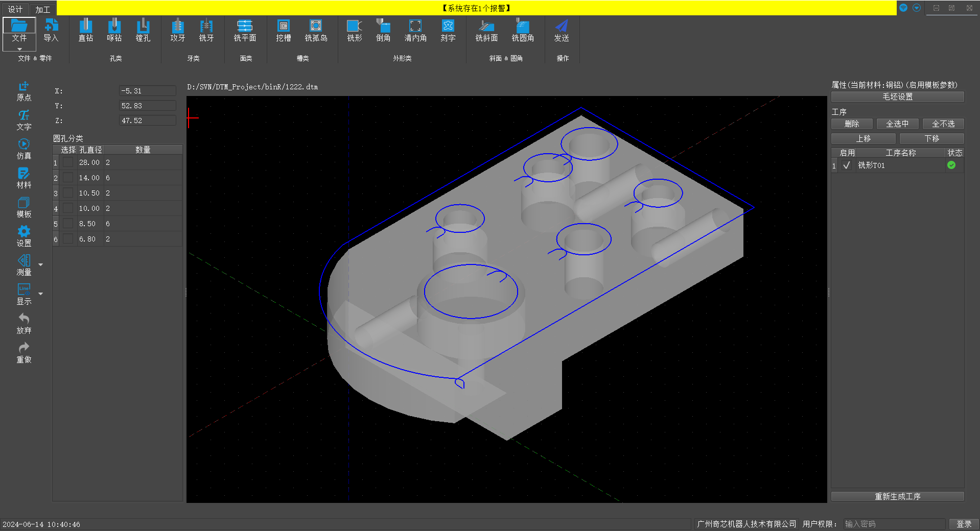980x531 pixels.
Task: Expand the 文件 file dropdown arrow
Action: point(19,49)
